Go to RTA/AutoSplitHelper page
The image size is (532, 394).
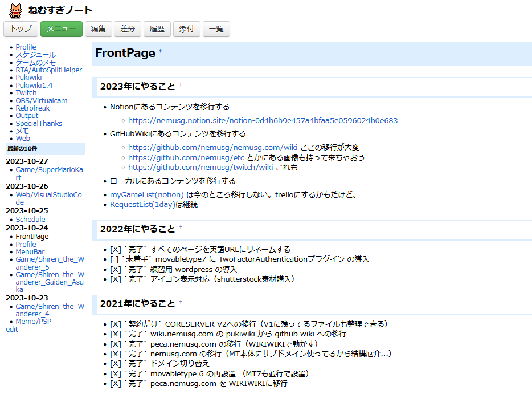point(48,70)
